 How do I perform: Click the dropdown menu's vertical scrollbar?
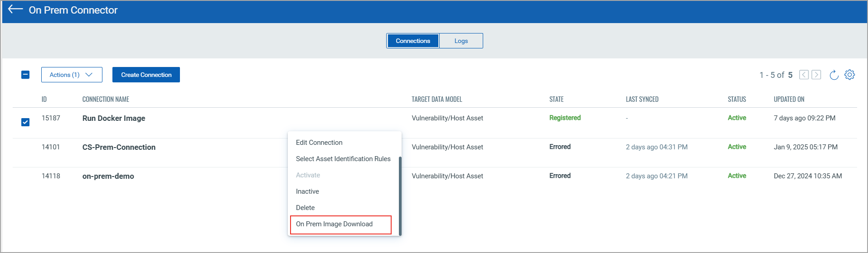[400, 195]
